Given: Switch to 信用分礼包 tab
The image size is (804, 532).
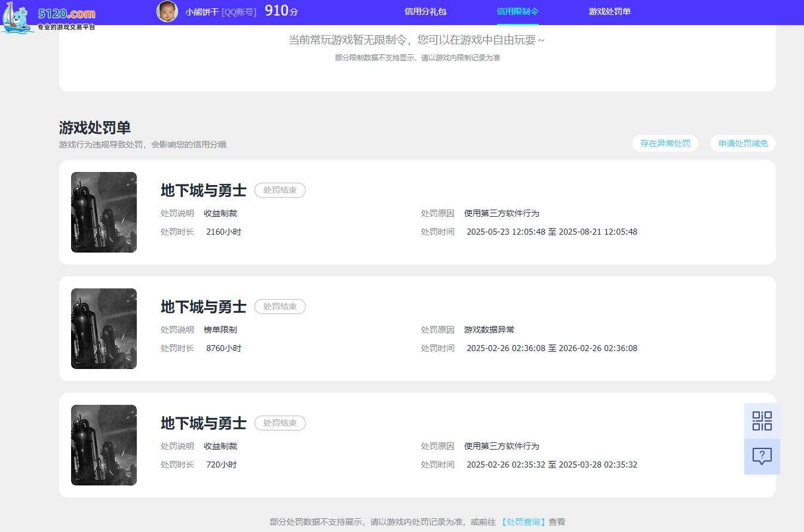Looking at the screenshot, I should coord(425,11).
